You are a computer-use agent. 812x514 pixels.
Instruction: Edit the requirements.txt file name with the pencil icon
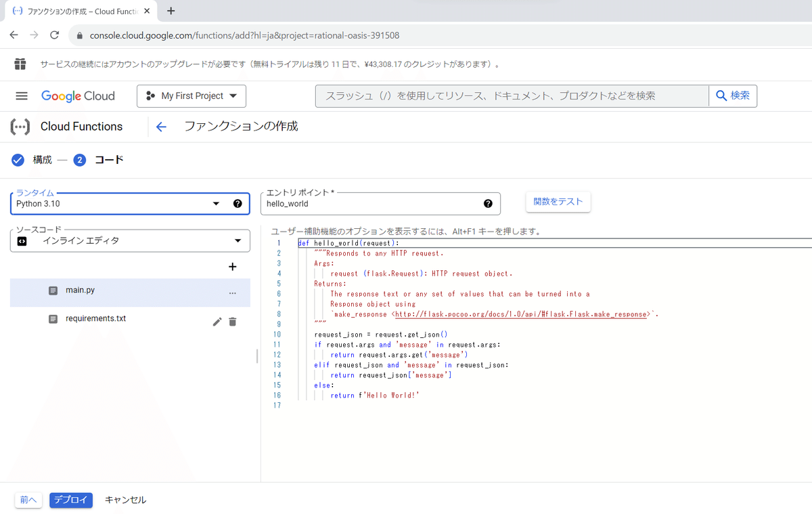tap(217, 322)
